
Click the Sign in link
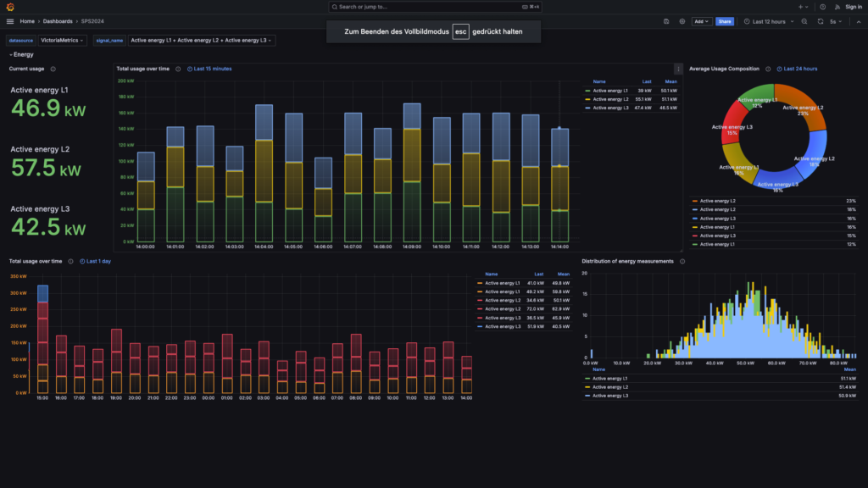click(x=853, y=7)
